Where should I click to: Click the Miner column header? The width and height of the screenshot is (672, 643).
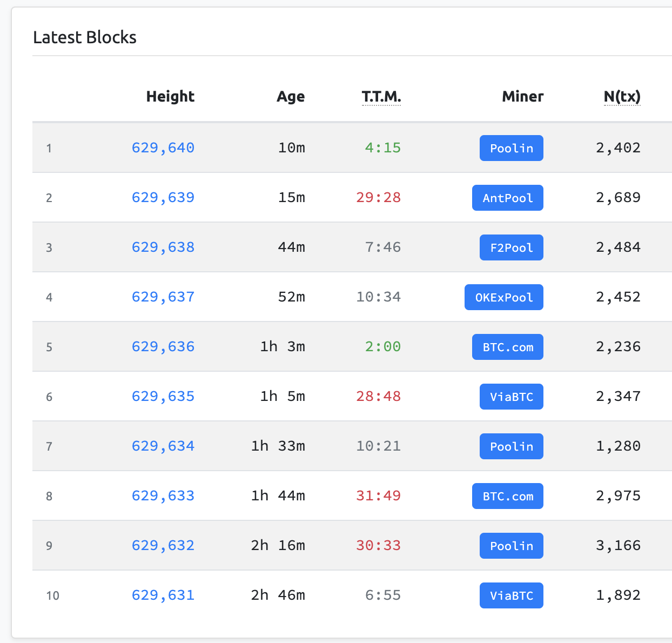pyautogui.click(x=523, y=96)
